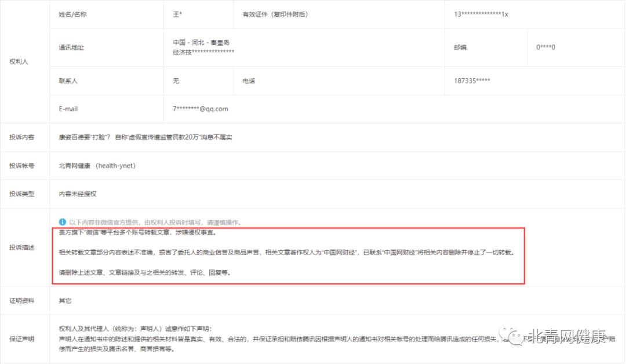The height and width of the screenshot is (364, 626).
Task: Click the 投诉内容 row header
Action: [x=22, y=137]
